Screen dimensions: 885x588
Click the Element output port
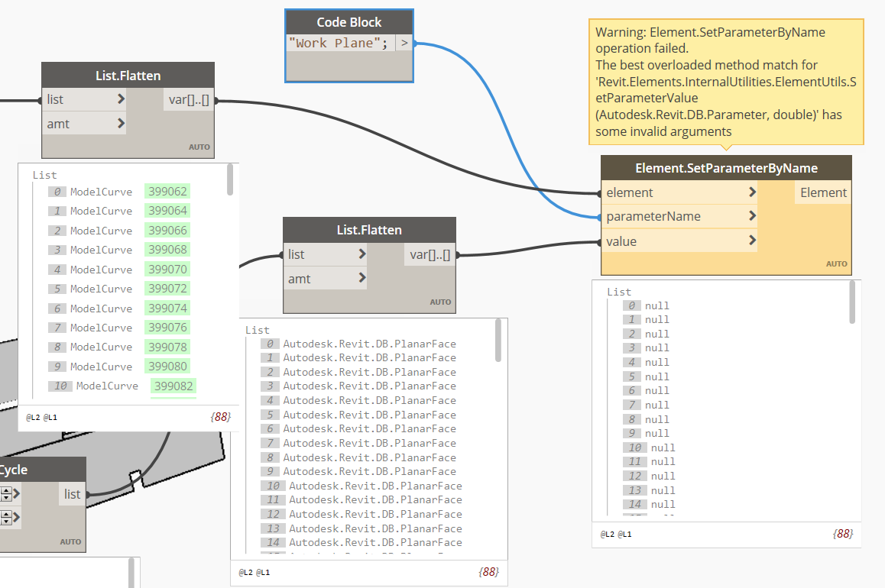point(823,192)
